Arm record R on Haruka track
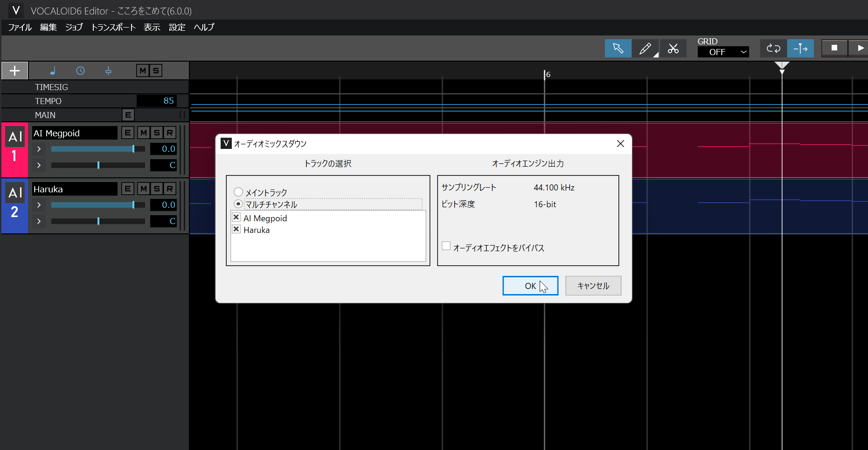868x450 pixels. coord(170,189)
